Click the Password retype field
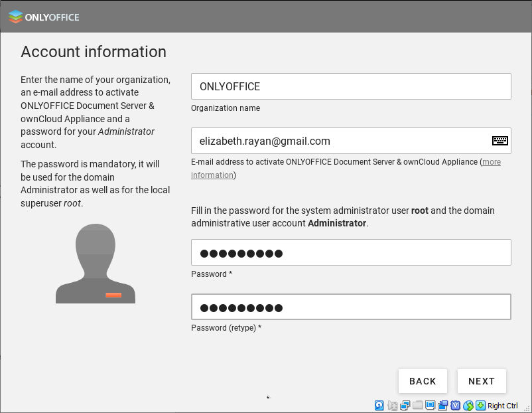532x413 pixels. point(351,307)
